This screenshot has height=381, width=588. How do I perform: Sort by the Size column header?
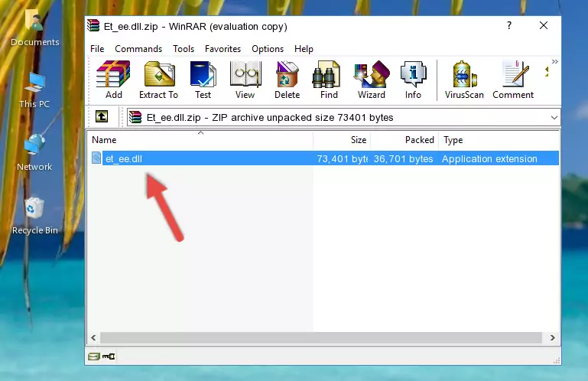(x=342, y=140)
